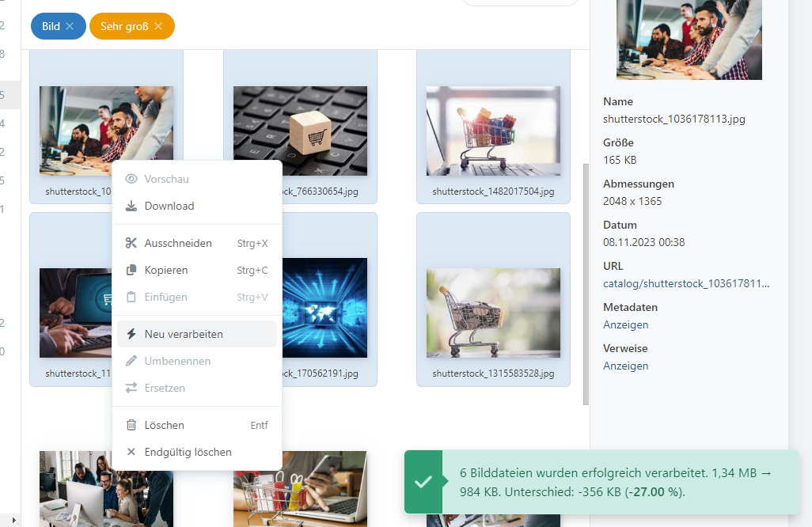Remove the orange Sehr groß filter tag

coord(158,26)
